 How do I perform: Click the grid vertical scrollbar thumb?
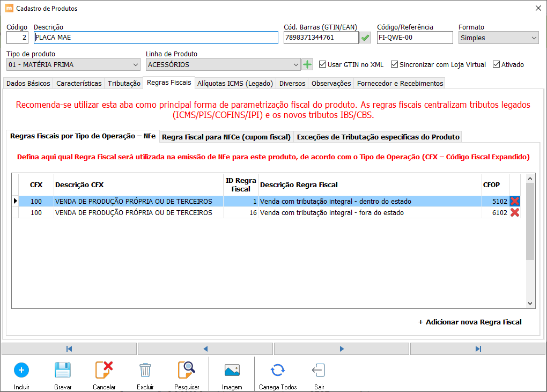tap(530, 221)
